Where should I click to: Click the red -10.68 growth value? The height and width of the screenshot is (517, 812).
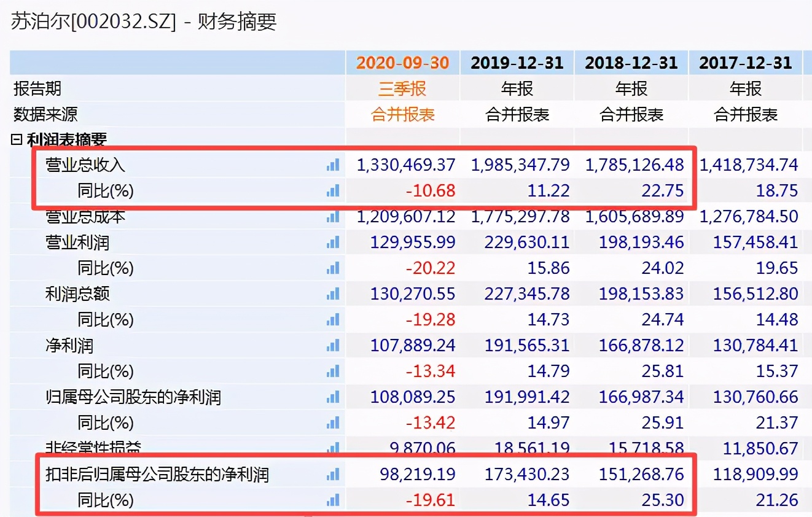coord(431,191)
